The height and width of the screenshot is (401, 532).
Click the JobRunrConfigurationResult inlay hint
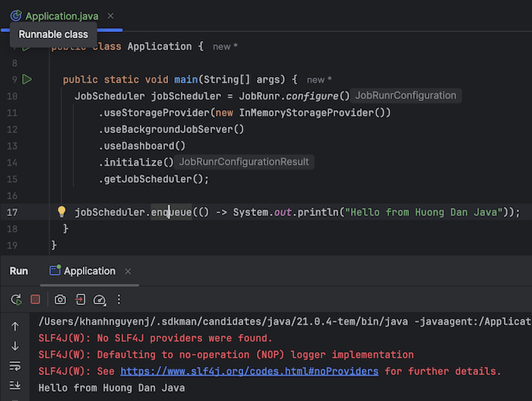tap(244, 162)
